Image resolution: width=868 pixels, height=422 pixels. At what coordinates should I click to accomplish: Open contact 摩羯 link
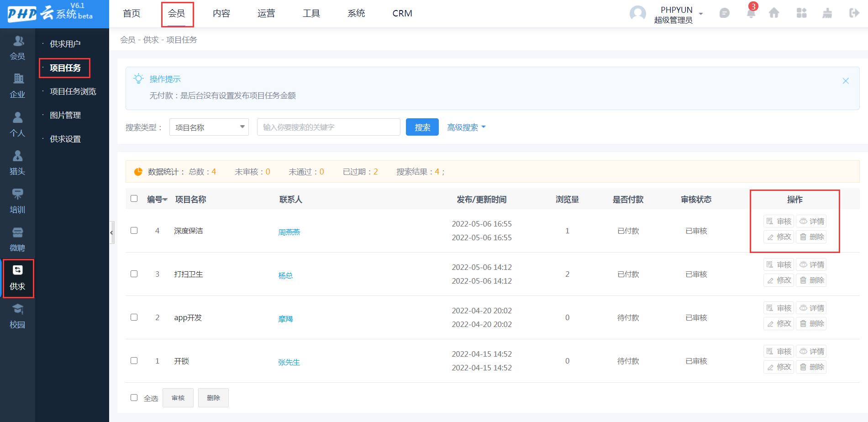point(285,319)
